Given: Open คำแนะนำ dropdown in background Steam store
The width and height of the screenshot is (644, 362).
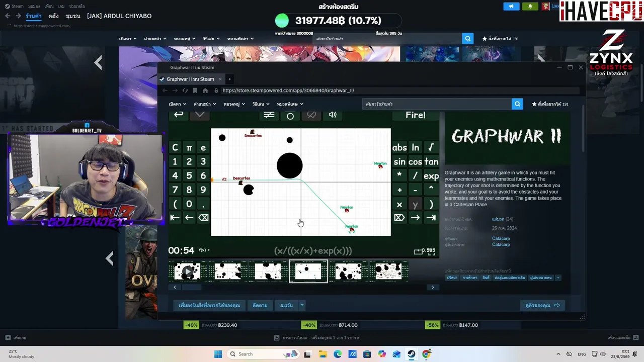Looking at the screenshot, I should tap(155, 39).
